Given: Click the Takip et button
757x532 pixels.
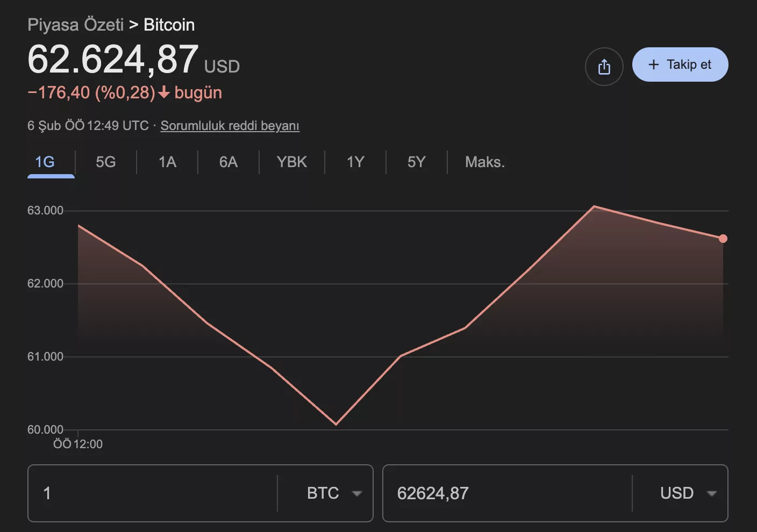Looking at the screenshot, I should [x=680, y=64].
